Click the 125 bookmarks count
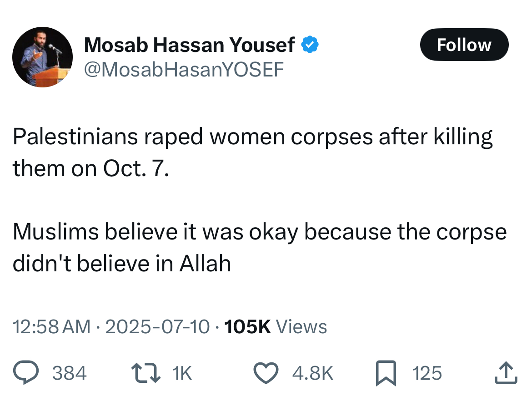This screenshot has width=532, height=402. [427, 373]
